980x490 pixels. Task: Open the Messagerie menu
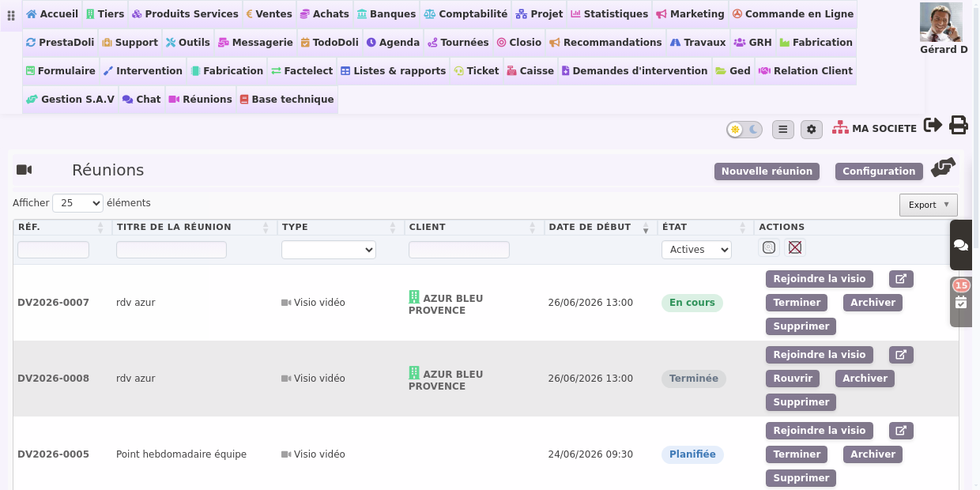[255, 43]
